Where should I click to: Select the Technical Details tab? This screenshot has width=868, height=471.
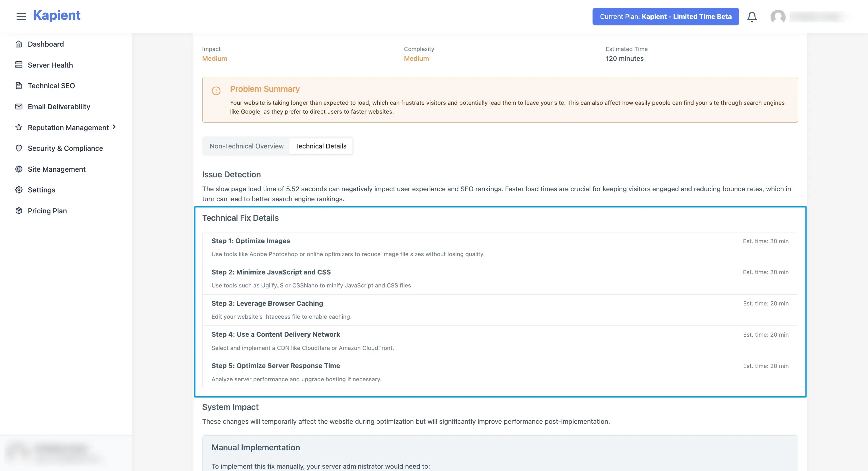pyautogui.click(x=320, y=146)
